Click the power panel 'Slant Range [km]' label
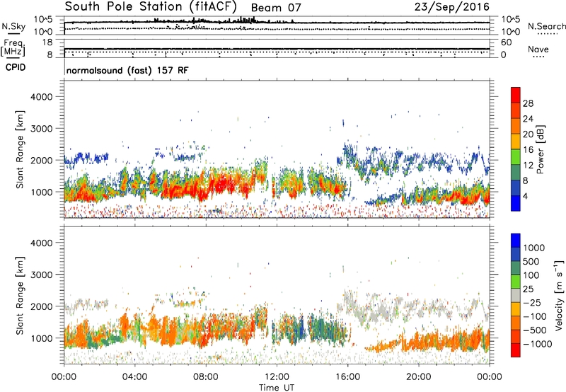The width and height of the screenshot is (566, 392). pyautogui.click(x=20, y=150)
